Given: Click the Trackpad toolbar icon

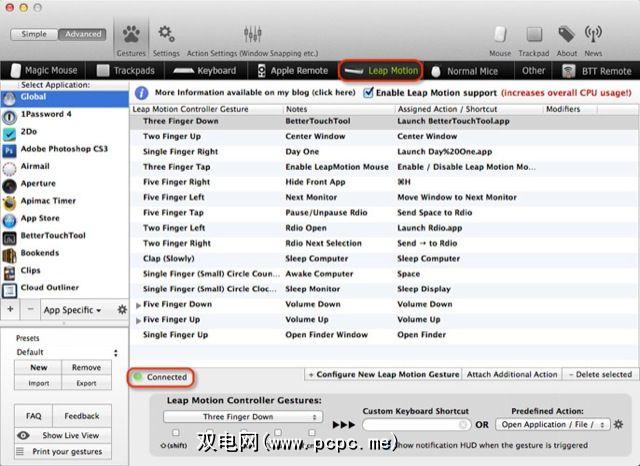Looking at the screenshot, I should 535,40.
